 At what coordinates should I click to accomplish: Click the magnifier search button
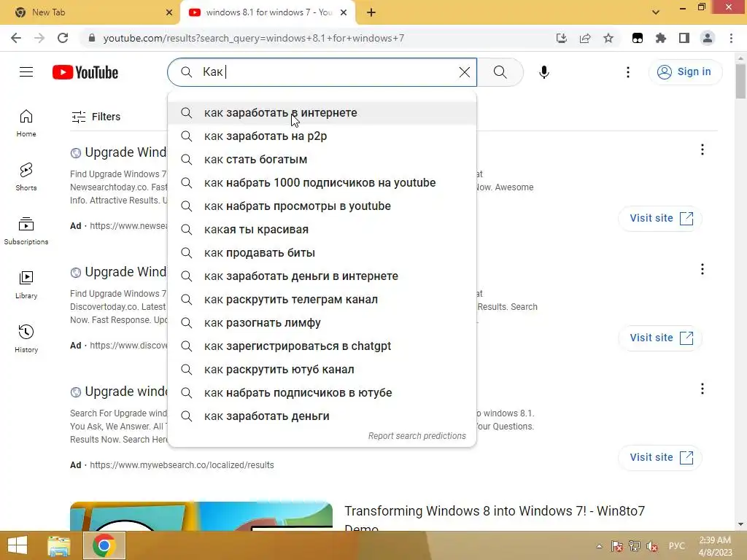click(x=500, y=72)
